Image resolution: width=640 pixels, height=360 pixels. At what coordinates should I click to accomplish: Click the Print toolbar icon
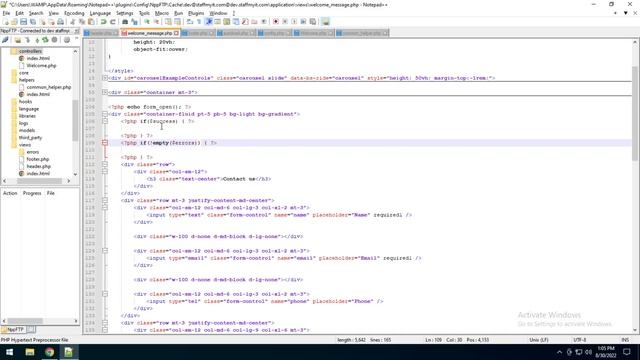tap(60, 22)
